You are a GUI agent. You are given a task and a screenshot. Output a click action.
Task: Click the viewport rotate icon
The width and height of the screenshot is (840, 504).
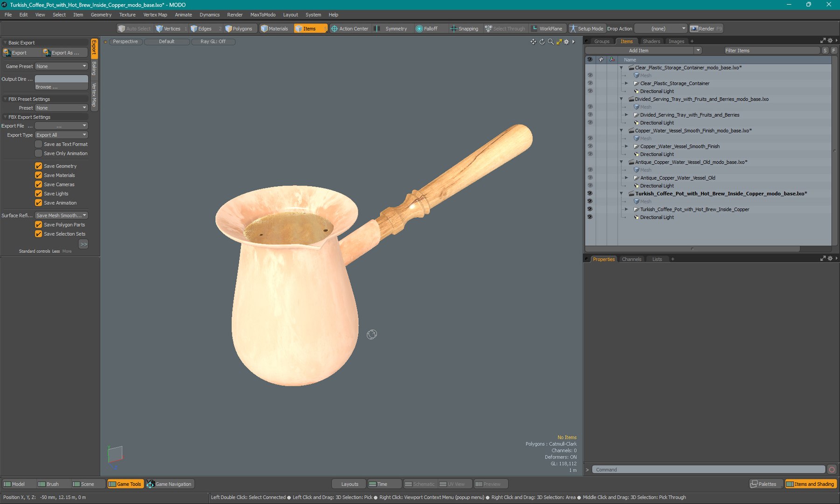click(542, 42)
